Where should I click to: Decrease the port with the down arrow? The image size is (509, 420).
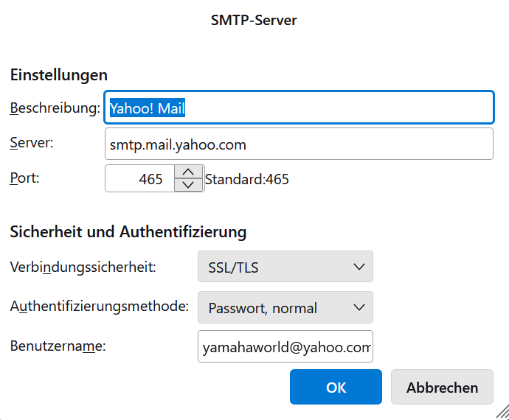coord(188,186)
